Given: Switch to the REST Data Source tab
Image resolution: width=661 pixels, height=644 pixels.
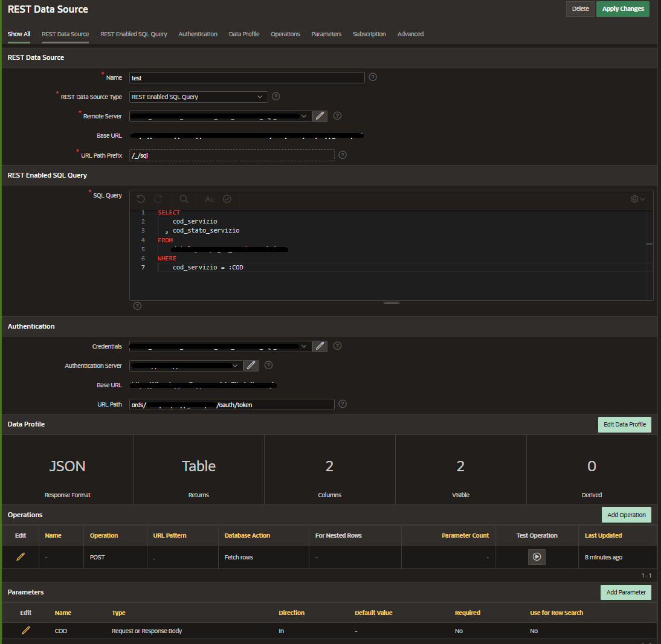Looking at the screenshot, I should [x=65, y=34].
